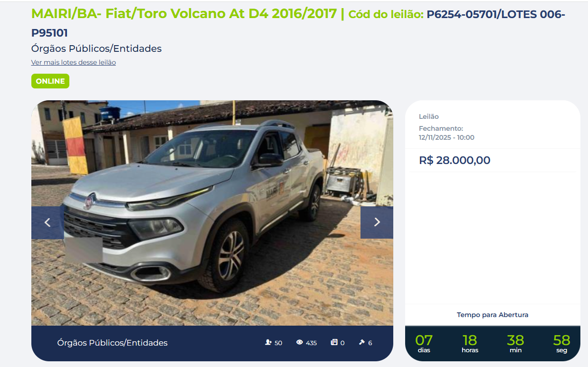Viewport: 588px width, 367px height.
Task: Click the participants icon showing 50
Action: pyautogui.click(x=268, y=342)
